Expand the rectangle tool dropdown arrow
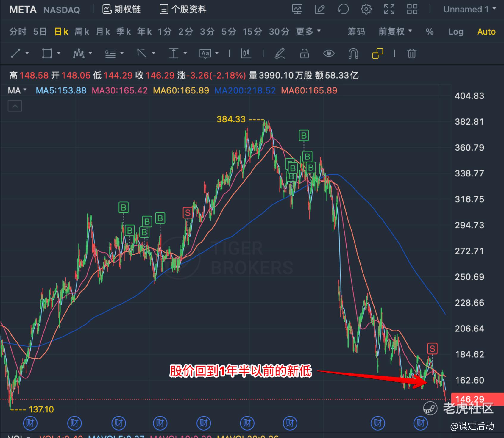Image resolution: width=504 pixels, height=438 pixels. point(59,53)
